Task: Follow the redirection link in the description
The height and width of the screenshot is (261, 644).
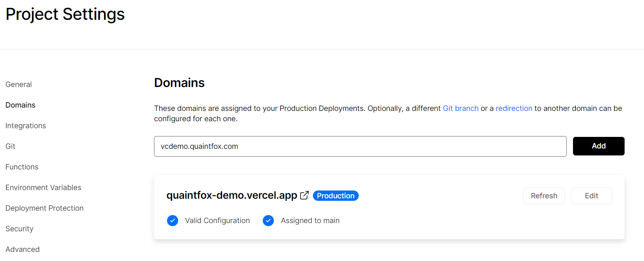Action: tap(514, 108)
